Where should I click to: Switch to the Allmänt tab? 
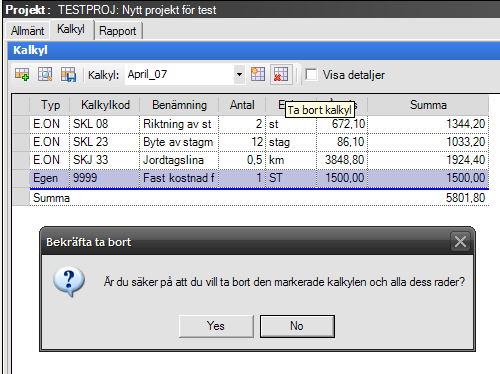pos(28,31)
